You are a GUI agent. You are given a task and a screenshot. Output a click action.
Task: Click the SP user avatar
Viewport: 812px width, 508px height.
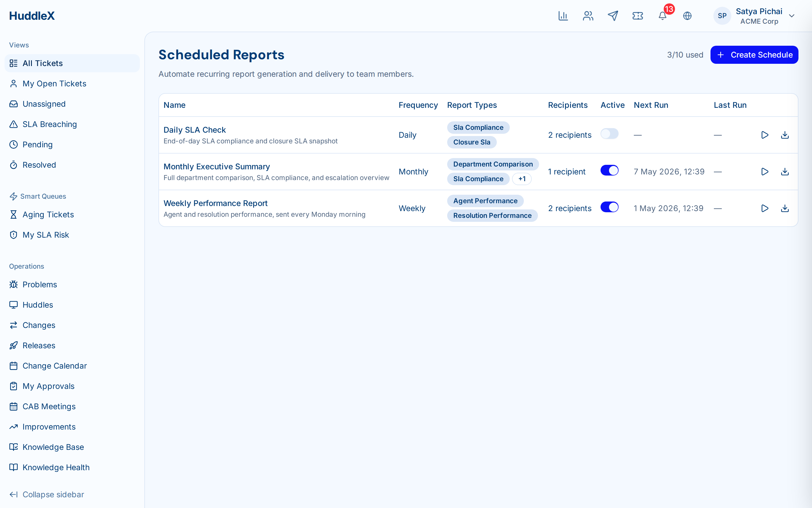722,16
